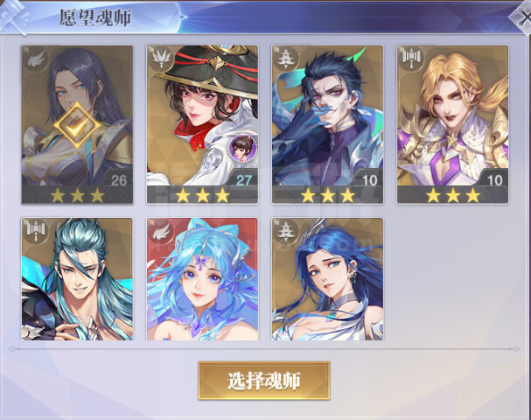Pick the light-blue haired girl on red card
This screenshot has height=420, width=531.
(x=202, y=279)
